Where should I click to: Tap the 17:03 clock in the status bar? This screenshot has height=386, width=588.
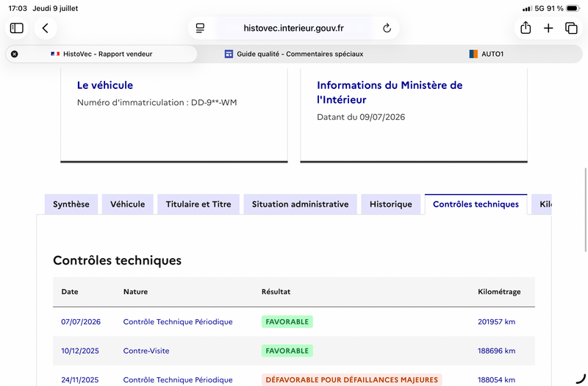[x=18, y=8]
